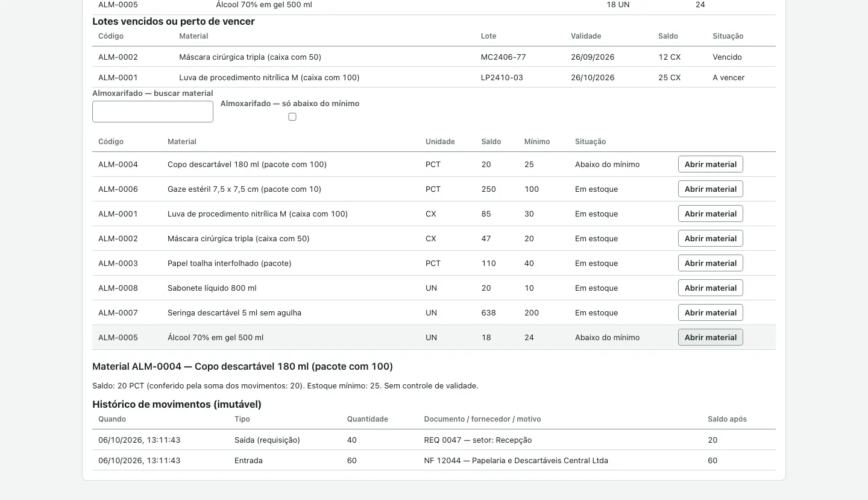Click the Material ALM-0004 detail heading
Screen dimensions: 868x500
click(242, 367)
